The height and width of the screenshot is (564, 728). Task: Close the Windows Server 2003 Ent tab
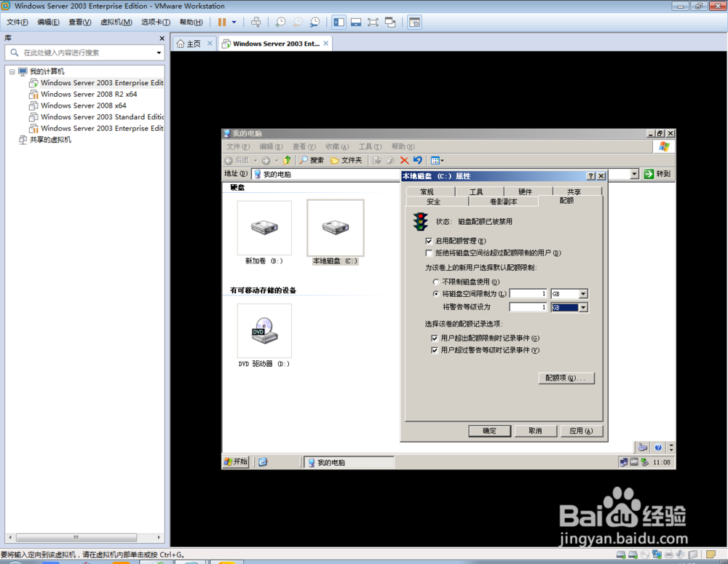[326, 43]
